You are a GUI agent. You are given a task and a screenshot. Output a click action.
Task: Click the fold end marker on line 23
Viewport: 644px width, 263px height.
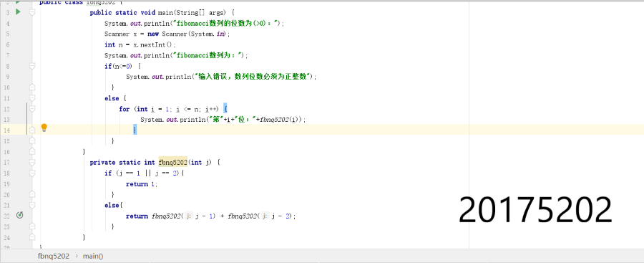click(x=32, y=226)
